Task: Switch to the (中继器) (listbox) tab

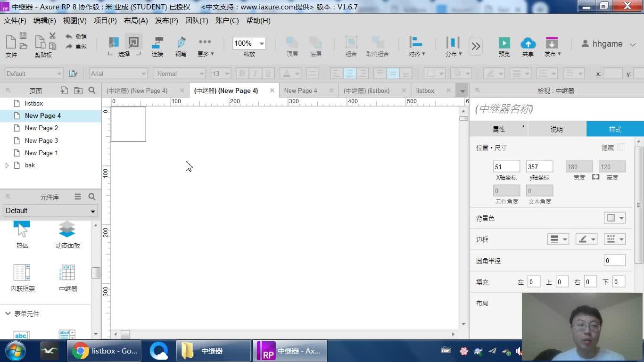Action: 366,90
